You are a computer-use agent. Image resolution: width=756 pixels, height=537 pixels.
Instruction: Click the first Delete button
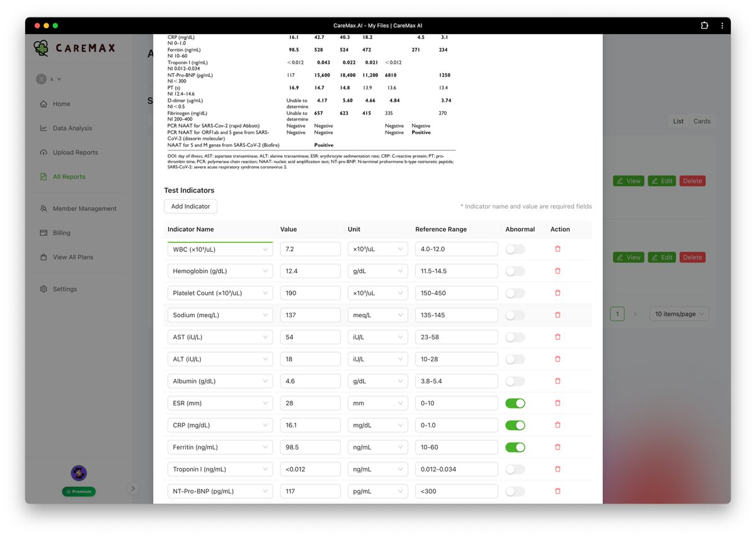click(692, 181)
